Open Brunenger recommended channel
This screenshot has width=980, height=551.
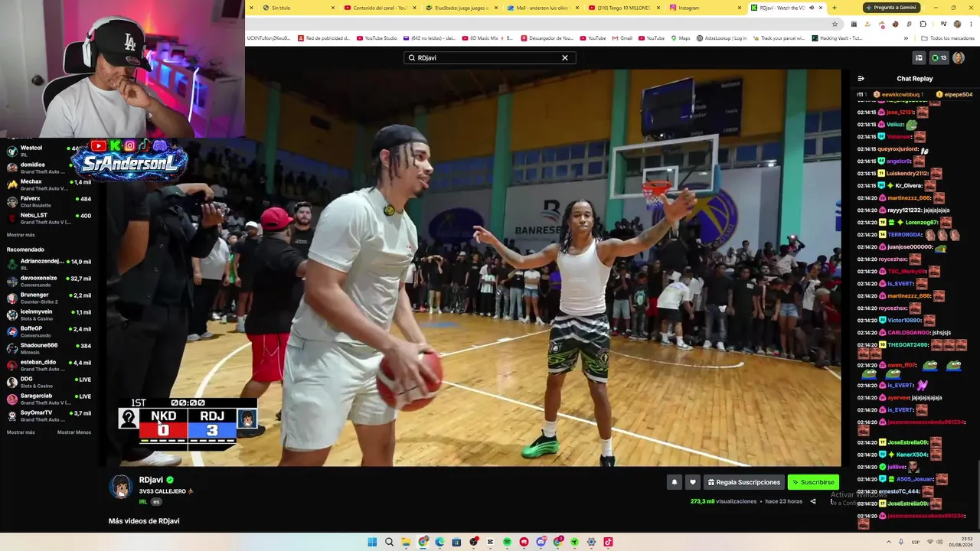tap(49, 298)
